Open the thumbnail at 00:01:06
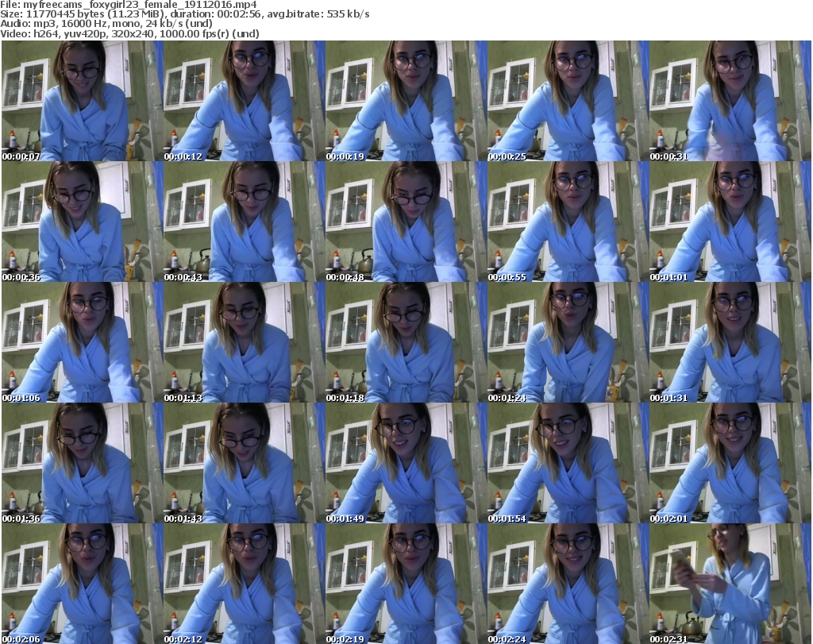Image resolution: width=813 pixels, height=644 pixels. click(83, 343)
